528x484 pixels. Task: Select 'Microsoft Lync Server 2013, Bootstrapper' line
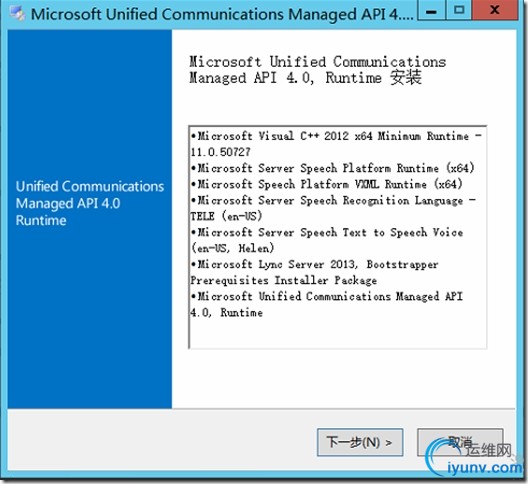tap(315, 264)
